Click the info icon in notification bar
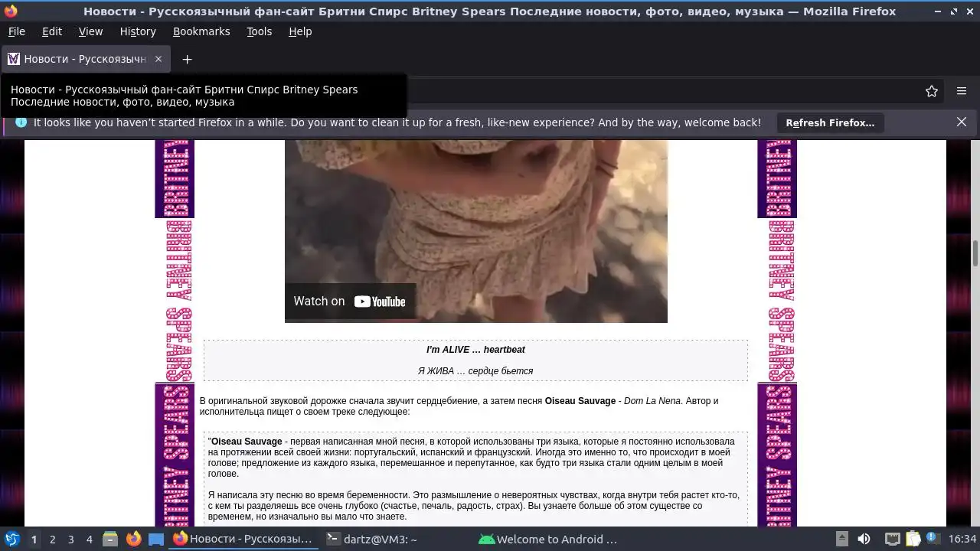980x551 pixels. pyautogui.click(x=21, y=122)
